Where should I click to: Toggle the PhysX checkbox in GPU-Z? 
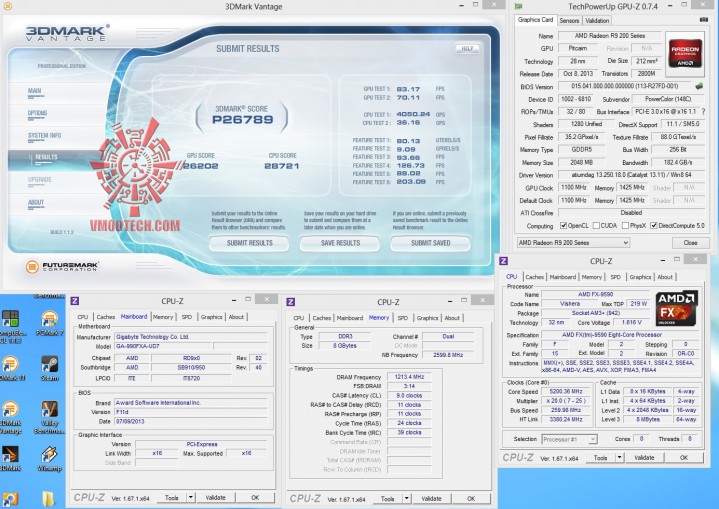coord(625,225)
